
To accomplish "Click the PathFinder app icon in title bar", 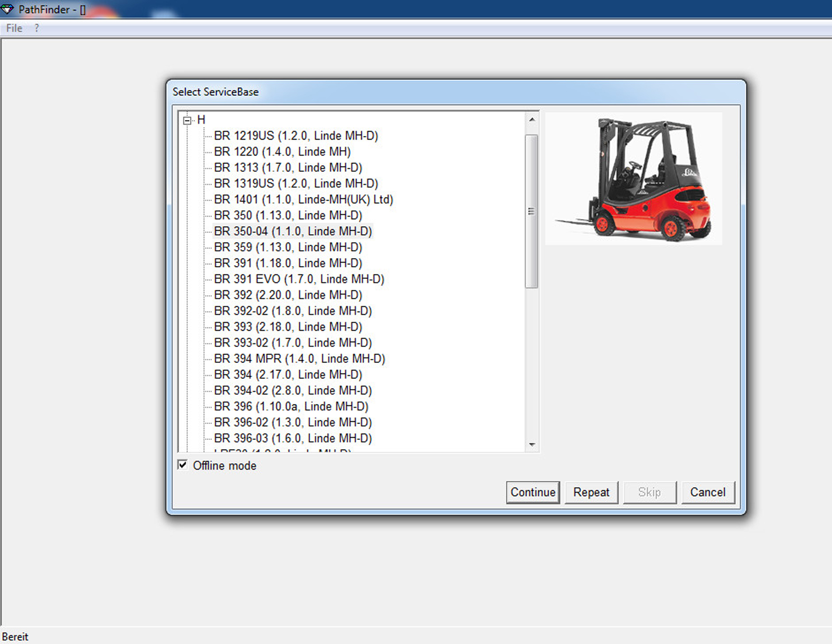I will coord(8,9).
